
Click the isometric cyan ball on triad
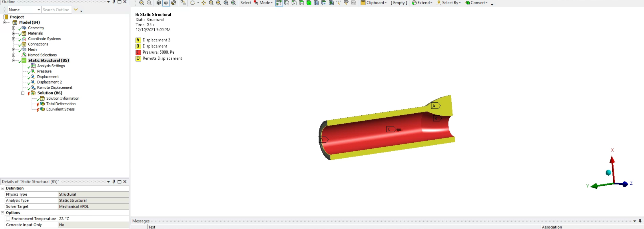[x=608, y=173]
